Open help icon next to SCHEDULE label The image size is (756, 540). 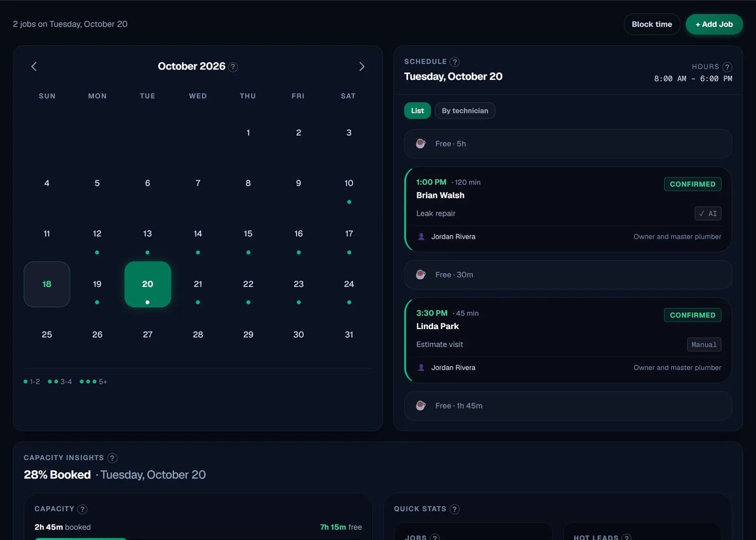coord(455,62)
